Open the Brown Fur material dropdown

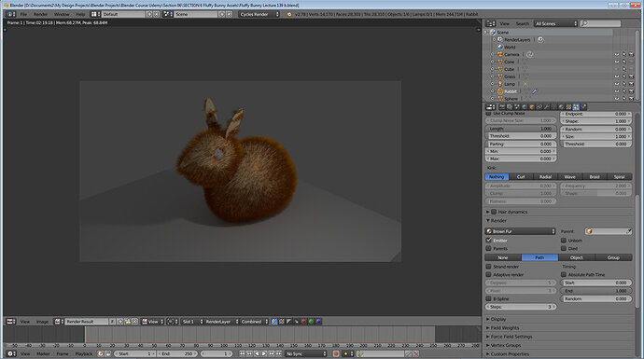coord(520,231)
